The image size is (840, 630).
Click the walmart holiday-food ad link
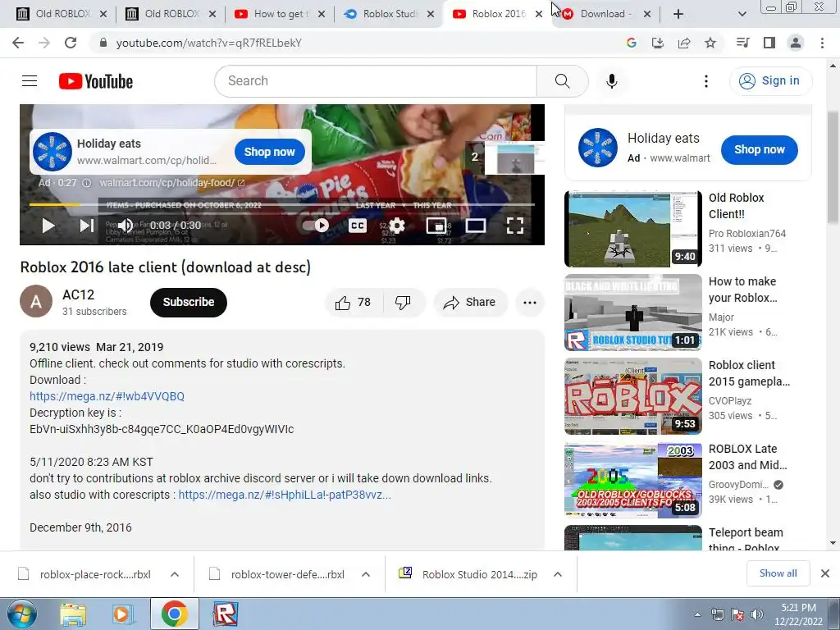(172, 183)
